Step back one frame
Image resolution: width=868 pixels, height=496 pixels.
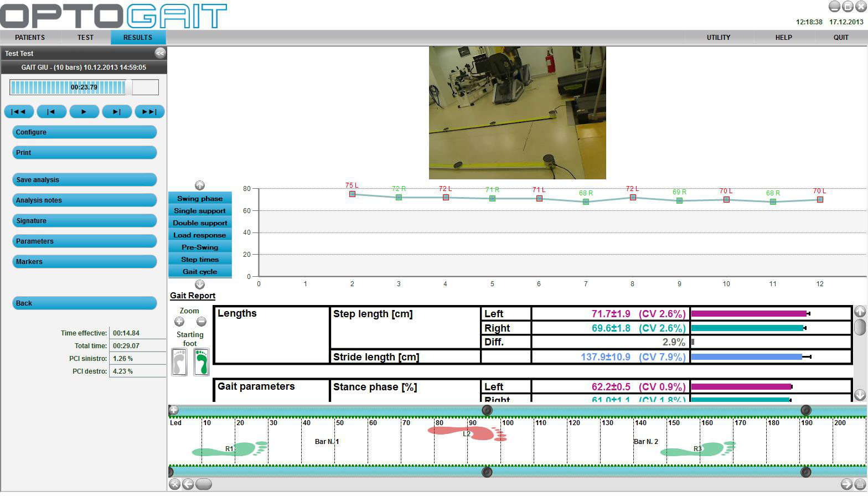point(51,112)
